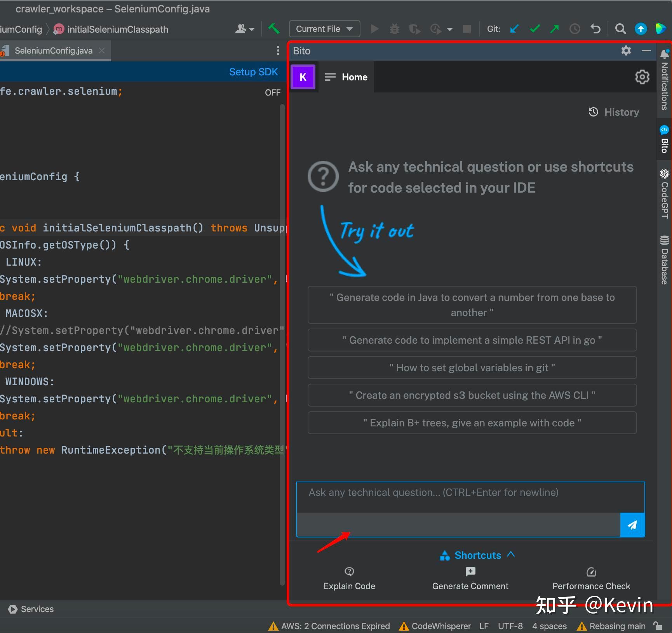Open the CodeGPT sidebar tab
The image size is (672, 633).
(x=664, y=193)
